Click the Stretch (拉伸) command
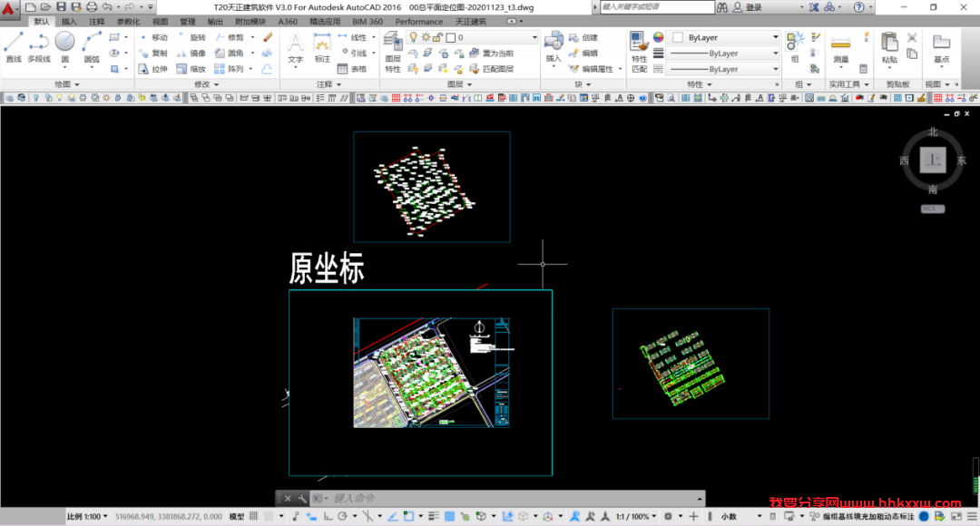980x526 pixels. pos(153,69)
